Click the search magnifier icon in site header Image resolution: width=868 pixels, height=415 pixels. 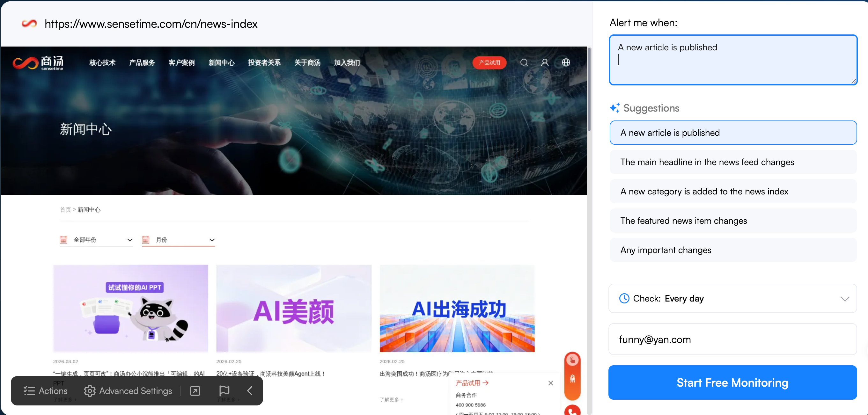[524, 62]
